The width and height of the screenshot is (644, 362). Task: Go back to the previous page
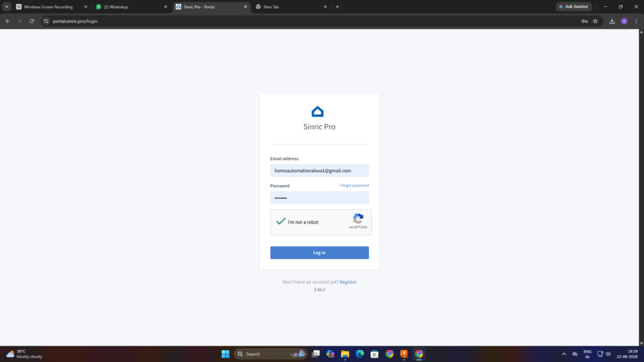(8, 21)
